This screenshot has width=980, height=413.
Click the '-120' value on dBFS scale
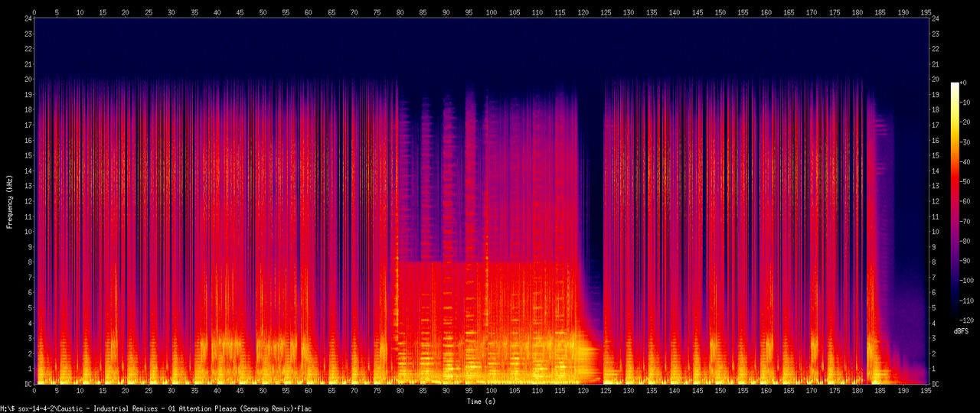coord(968,320)
